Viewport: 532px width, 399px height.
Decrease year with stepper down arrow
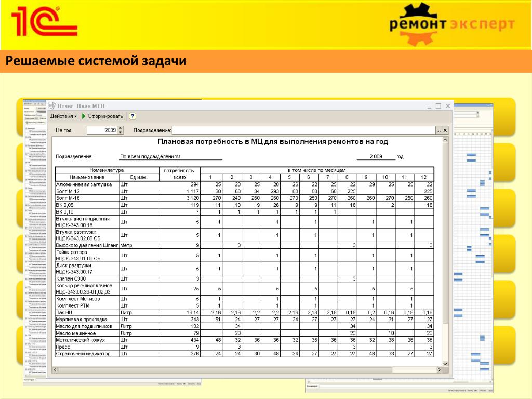(121, 132)
